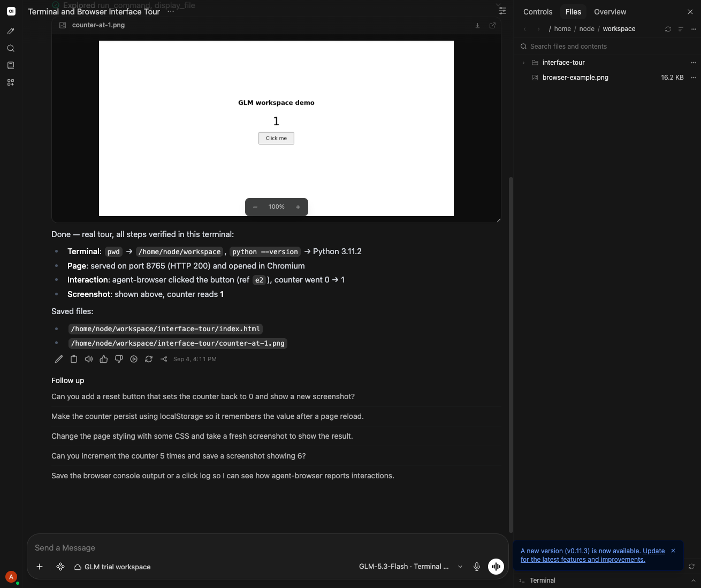The width and height of the screenshot is (701, 588).
Task: Regenerate the response with the refresh icon
Action: pos(149,359)
